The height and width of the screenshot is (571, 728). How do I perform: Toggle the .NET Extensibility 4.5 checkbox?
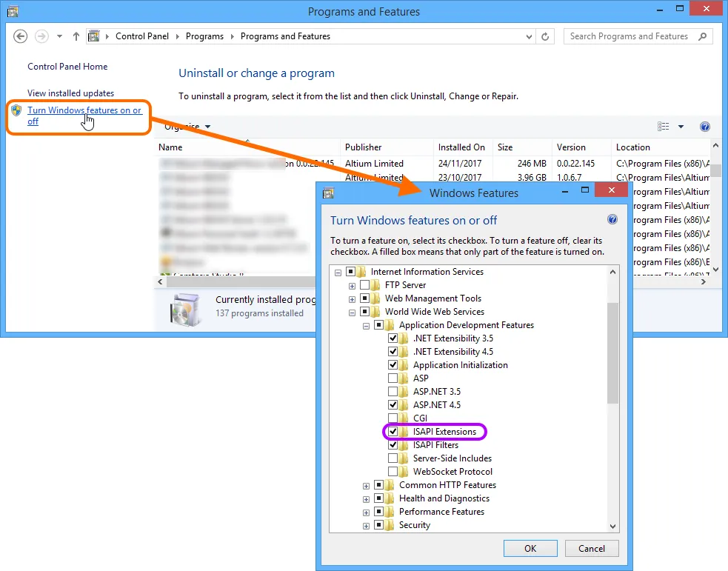pyautogui.click(x=393, y=352)
